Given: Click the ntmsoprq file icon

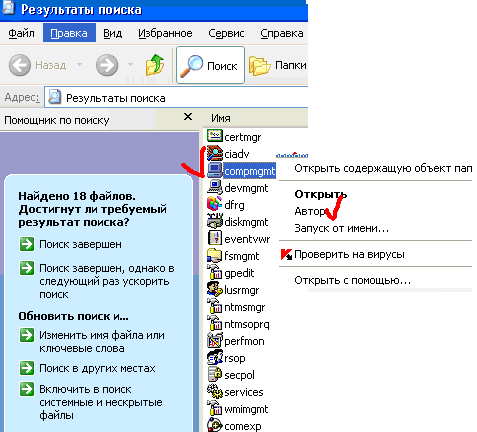Looking at the screenshot, I should coord(215,323).
